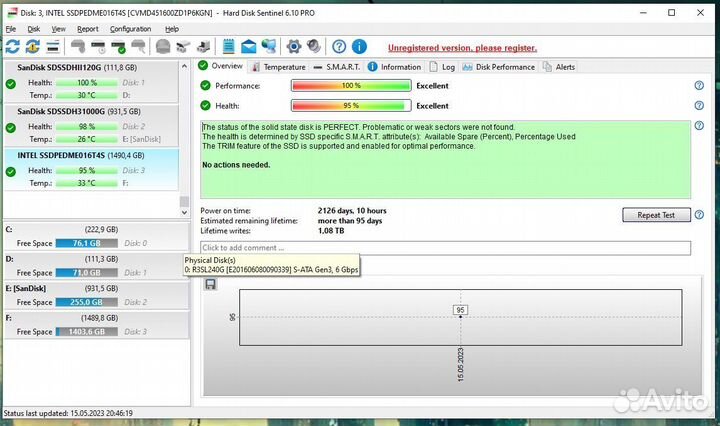Screen dimensions: 720x426
Task: Switch to the S.M.A.R.T. tab
Action: (337, 67)
